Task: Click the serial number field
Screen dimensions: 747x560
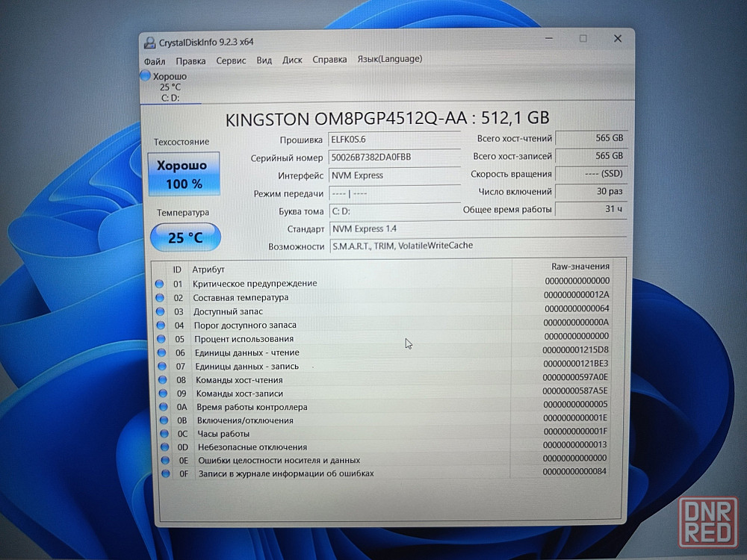Action: tap(394, 158)
